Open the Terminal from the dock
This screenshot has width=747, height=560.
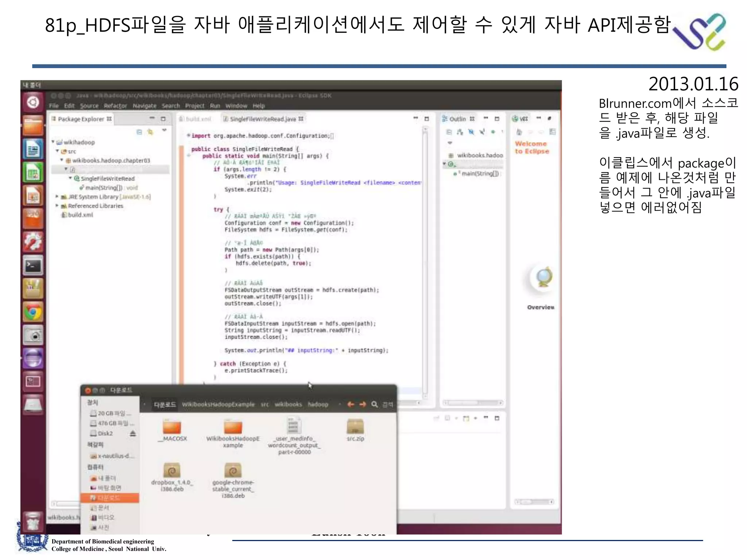pyautogui.click(x=33, y=265)
